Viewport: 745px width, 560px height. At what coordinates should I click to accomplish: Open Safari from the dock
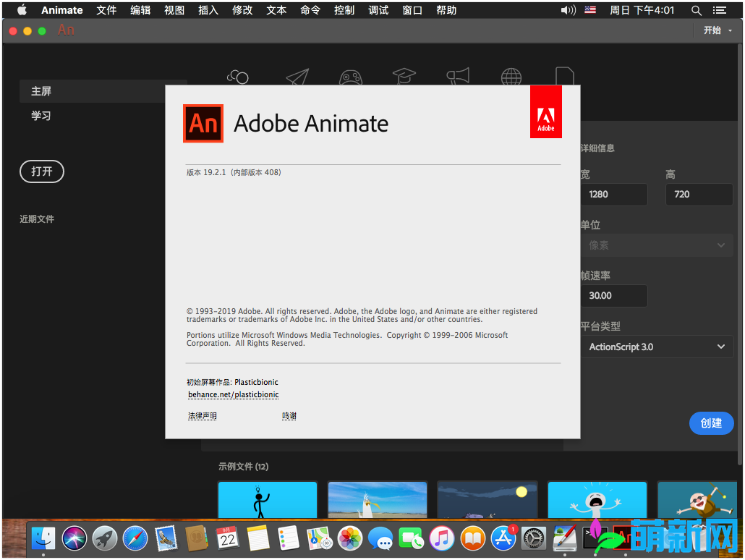pos(135,538)
